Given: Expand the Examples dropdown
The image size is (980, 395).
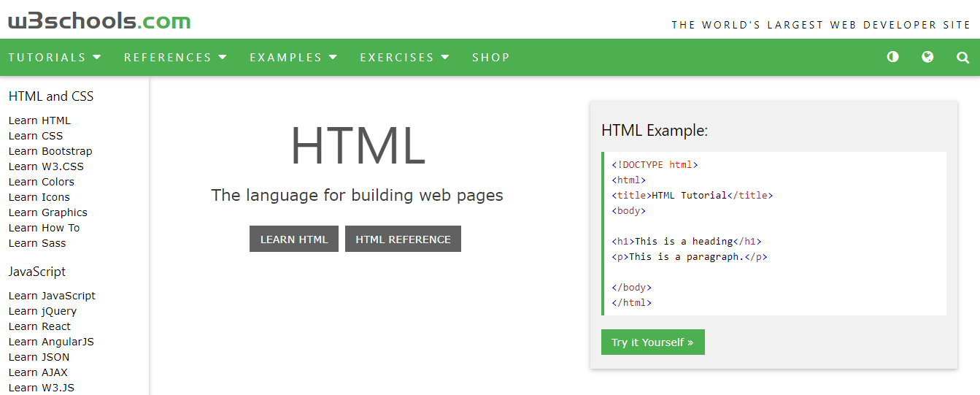Looking at the screenshot, I should (293, 58).
